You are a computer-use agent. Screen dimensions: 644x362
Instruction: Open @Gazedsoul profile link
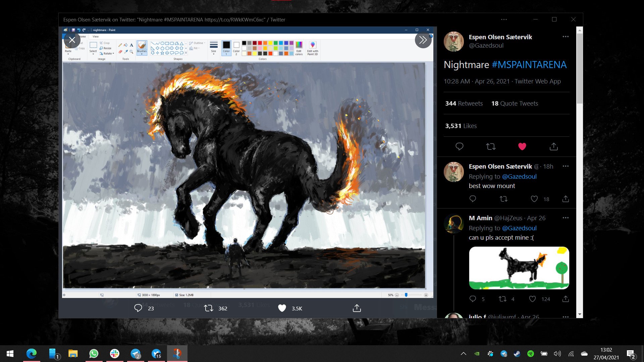click(x=486, y=45)
